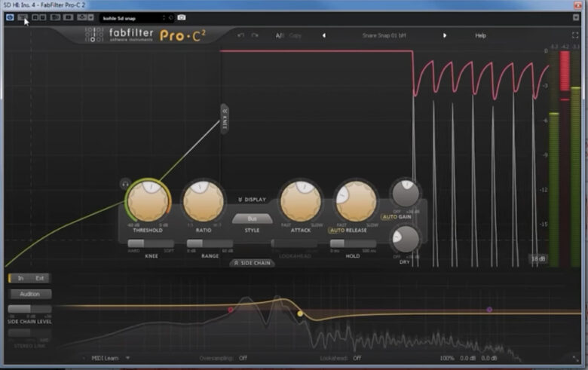Screen dimensions: 588x370
Task: Click the redo arrow icon
Action: pyautogui.click(x=255, y=35)
